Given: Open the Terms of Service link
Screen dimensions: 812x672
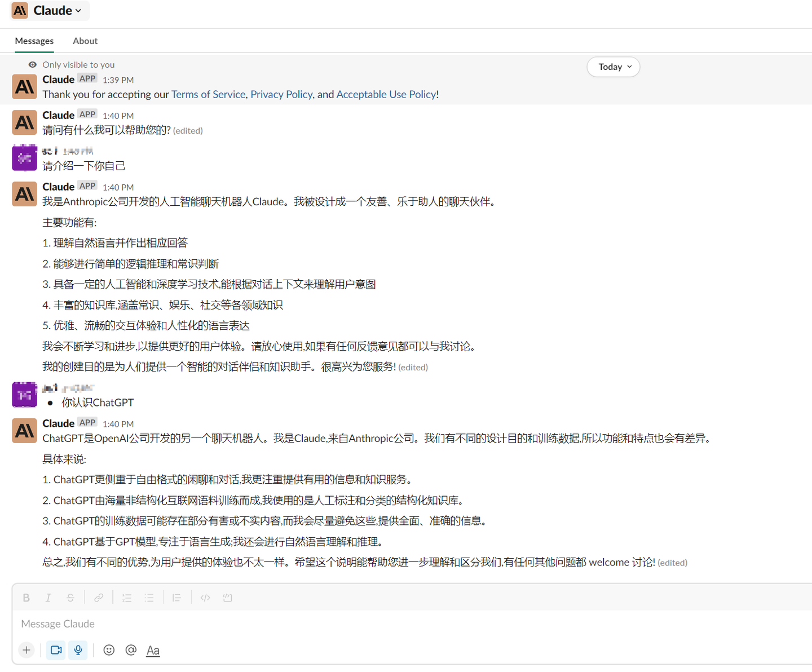Looking at the screenshot, I should 208,94.
